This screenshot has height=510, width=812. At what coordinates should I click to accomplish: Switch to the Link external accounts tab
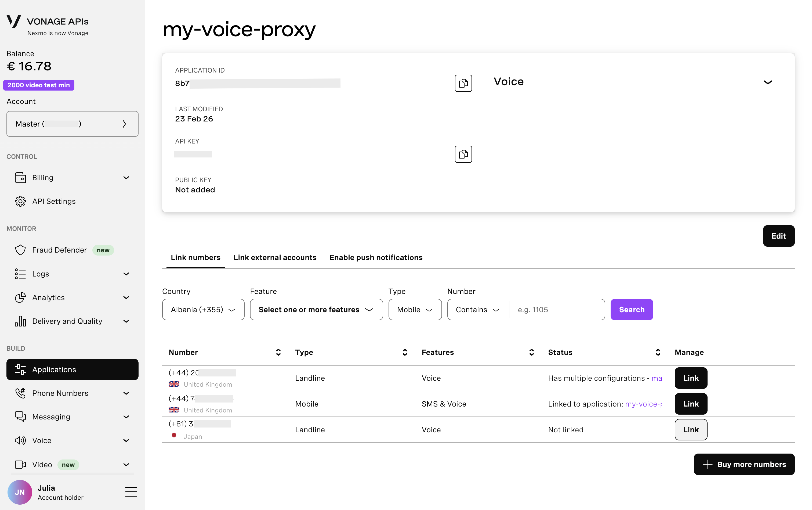275,257
